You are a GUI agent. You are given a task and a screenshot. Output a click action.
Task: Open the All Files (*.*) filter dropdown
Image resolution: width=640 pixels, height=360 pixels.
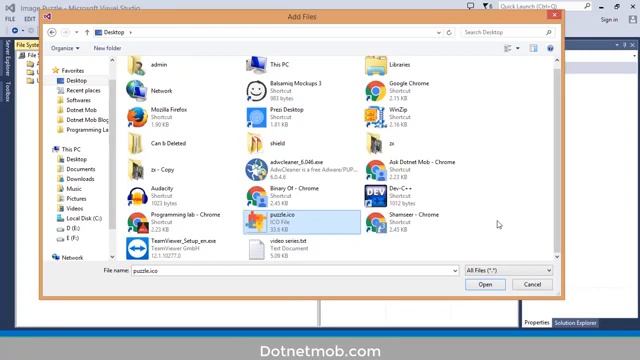[509, 270]
